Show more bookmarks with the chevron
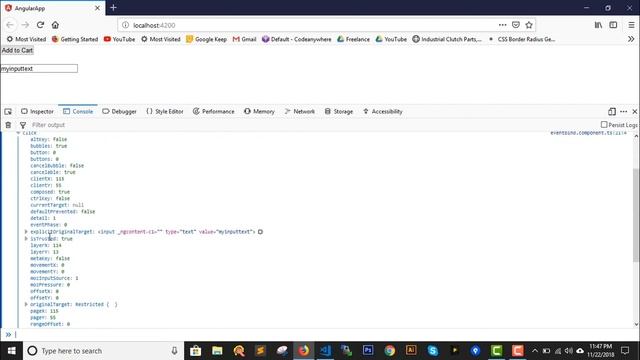Screen dimensions: 640x360 [631, 39]
